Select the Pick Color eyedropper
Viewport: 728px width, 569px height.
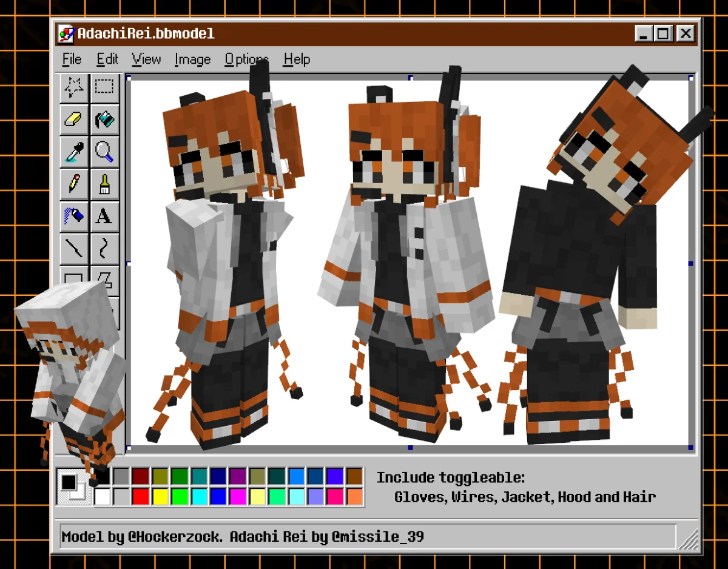[74, 152]
